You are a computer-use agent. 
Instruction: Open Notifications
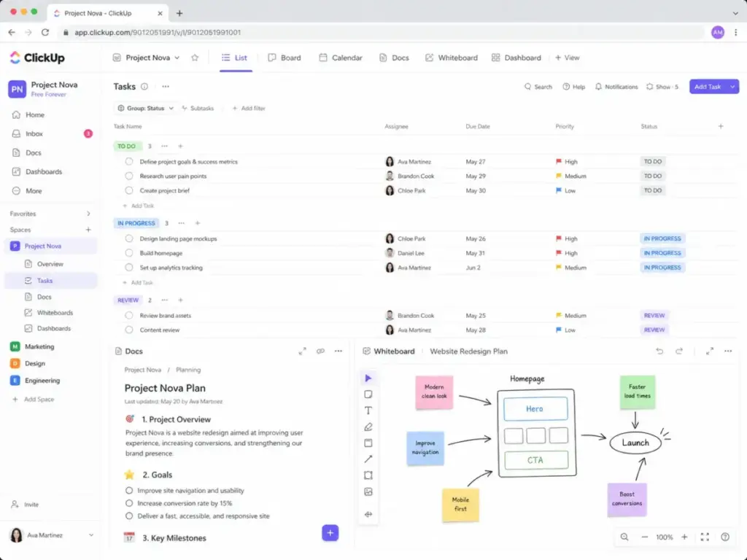[616, 87]
